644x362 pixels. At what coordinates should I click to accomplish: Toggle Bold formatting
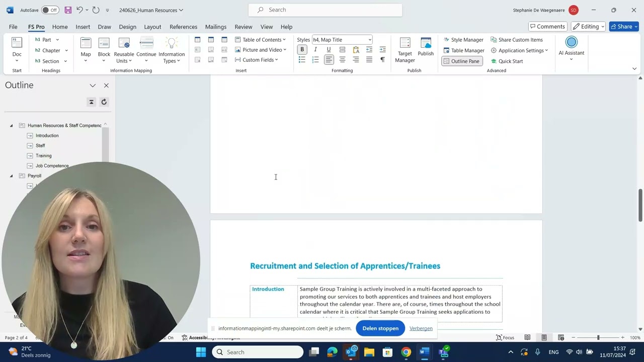[302, 50]
